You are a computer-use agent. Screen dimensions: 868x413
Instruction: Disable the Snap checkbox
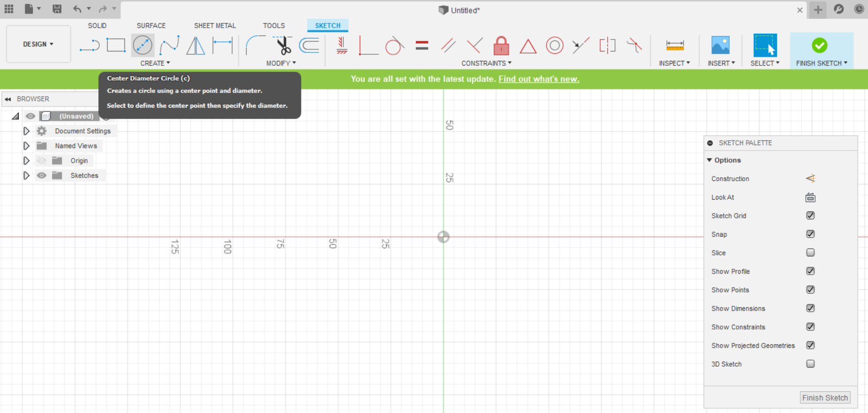pyautogui.click(x=811, y=234)
